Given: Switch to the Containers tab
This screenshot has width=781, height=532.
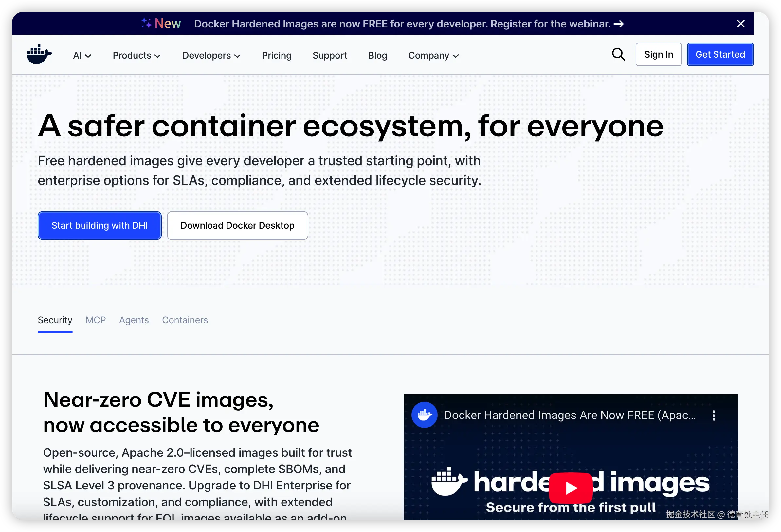Looking at the screenshot, I should pyautogui.click(x=185, y=320).
